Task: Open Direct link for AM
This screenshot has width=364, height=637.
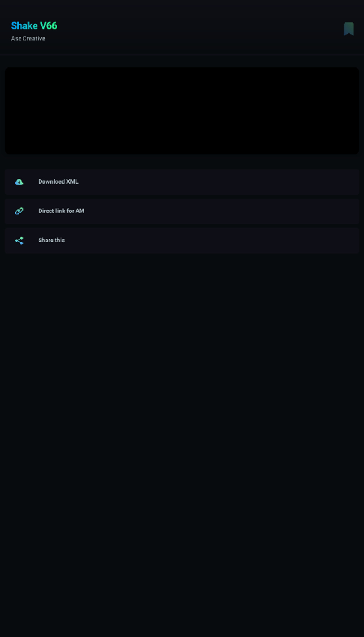Action: pyautogui.click(x=61, y=211)
